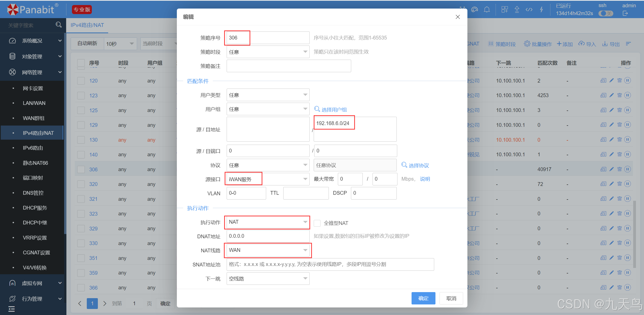Click pencil edit icon for rule 306
The image size is (644, 315).
click(612, 169)
